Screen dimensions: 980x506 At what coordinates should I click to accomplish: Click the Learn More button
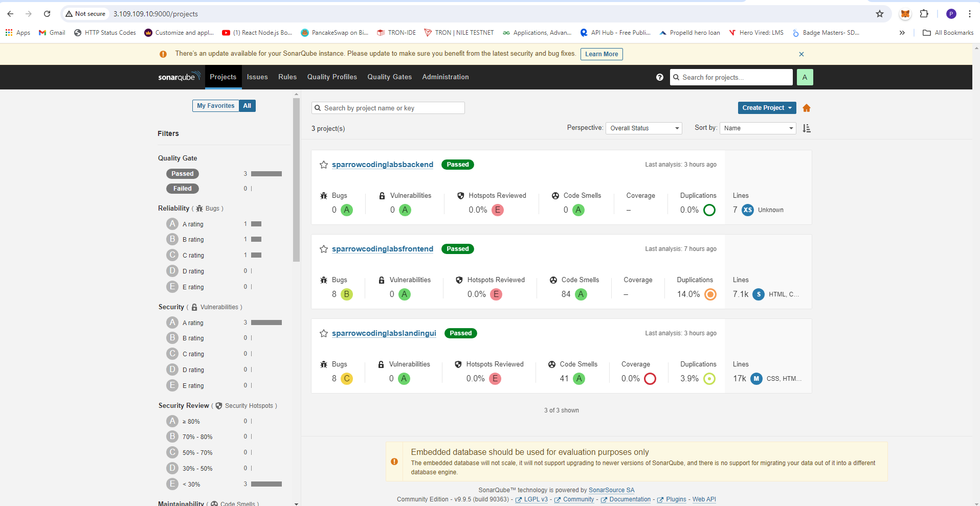pos(602,54)
